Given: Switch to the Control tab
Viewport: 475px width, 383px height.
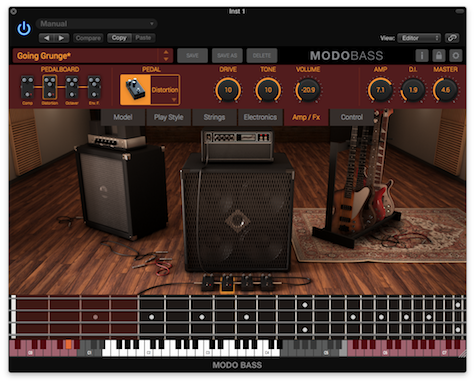Looking at the screenshot, I should coord(352,117).
